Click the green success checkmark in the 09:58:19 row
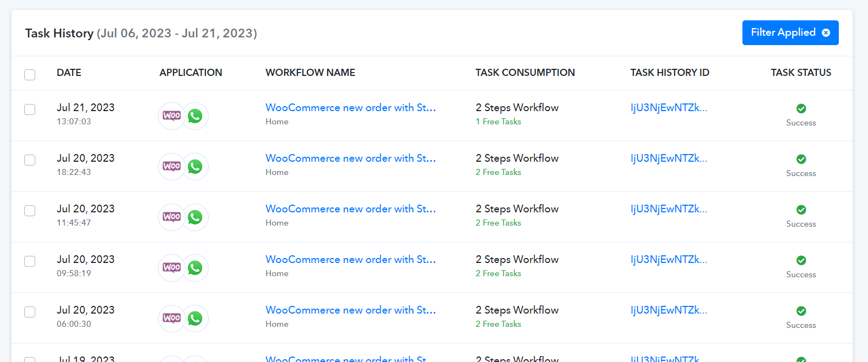 801,260
